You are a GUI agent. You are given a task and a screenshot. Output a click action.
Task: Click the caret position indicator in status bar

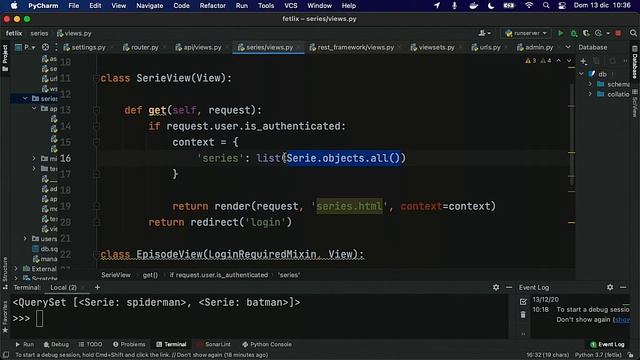pyautogui.click(x=547, y=355)
